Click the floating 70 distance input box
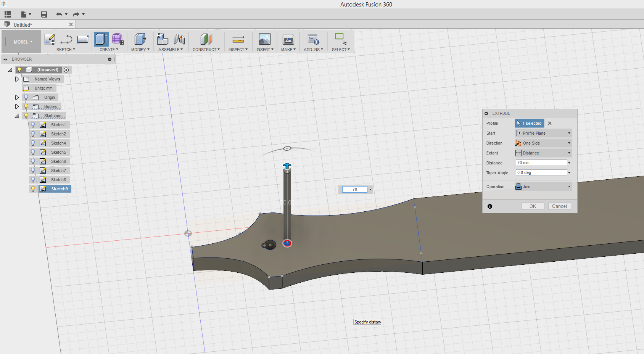 click(x=354, y=189)
